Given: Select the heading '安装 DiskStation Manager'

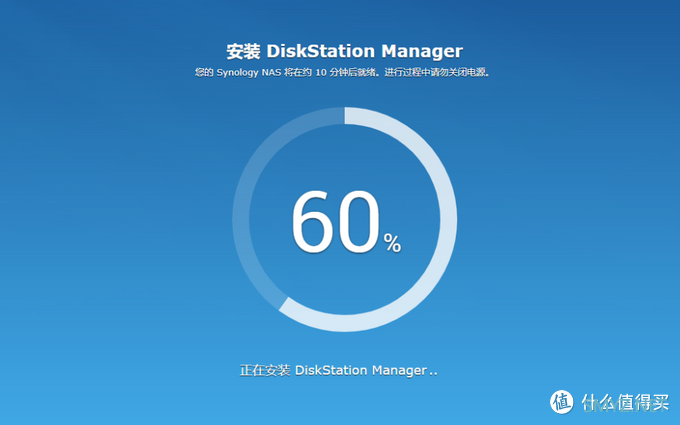Looking at the screenshot, I should pos(344,51).
